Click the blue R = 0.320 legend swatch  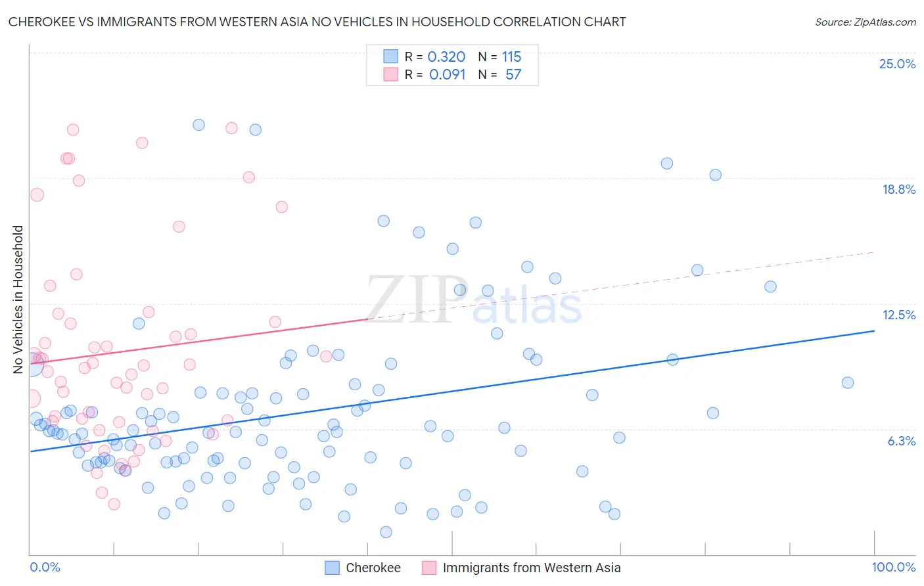pos(391,56)
